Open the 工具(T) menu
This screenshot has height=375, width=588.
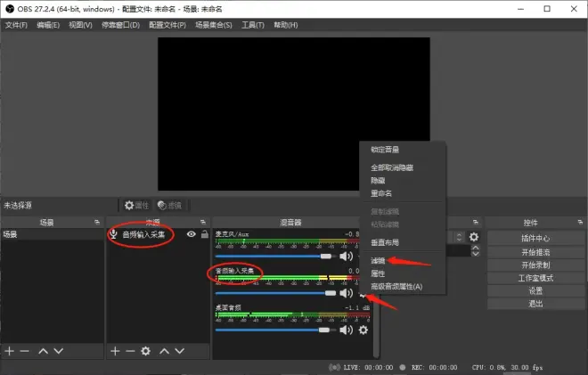pos(253,25)
